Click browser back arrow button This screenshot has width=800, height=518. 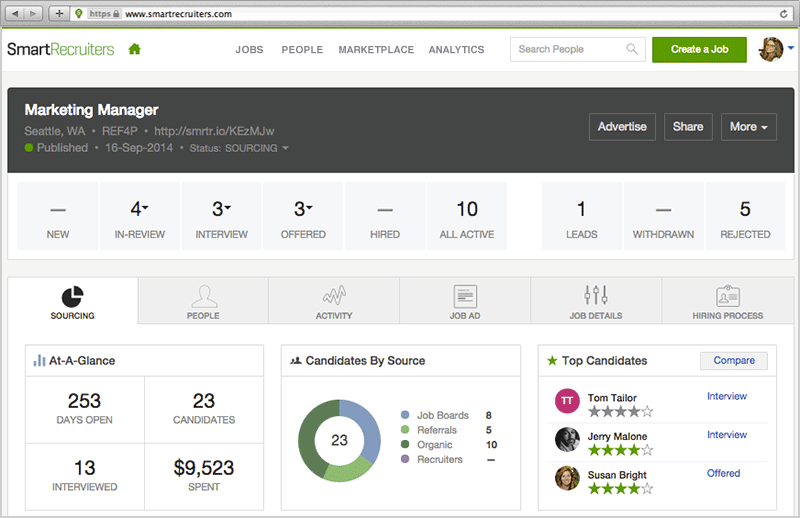click(x=15, y=13)
